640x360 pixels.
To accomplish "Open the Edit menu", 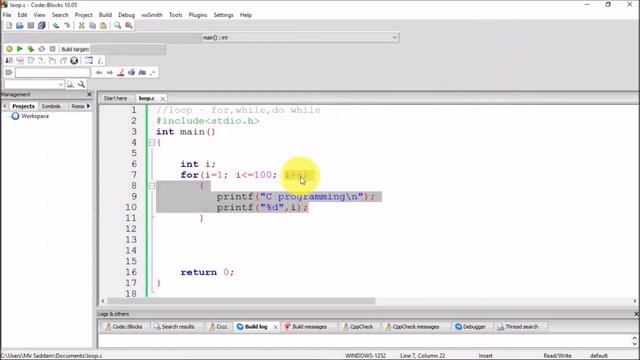I will [22, 15].
